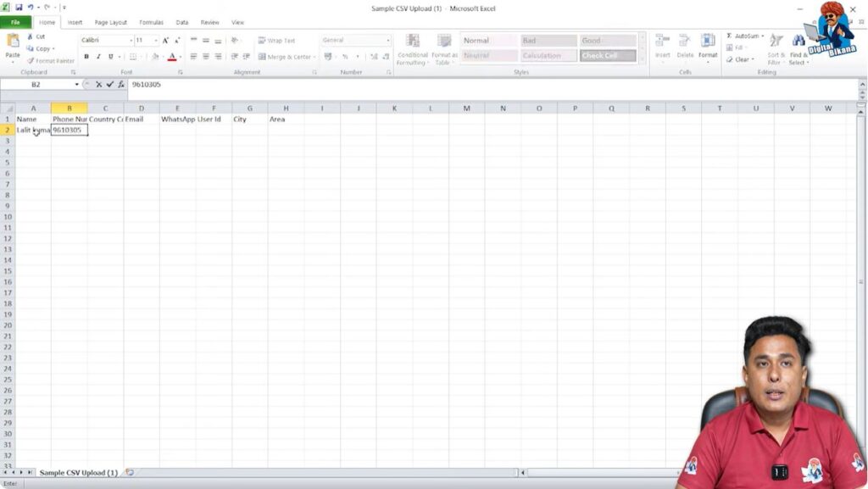868x489 pixels.
Task: Open the General number format dropdown
Action: (x=387, y=41)
